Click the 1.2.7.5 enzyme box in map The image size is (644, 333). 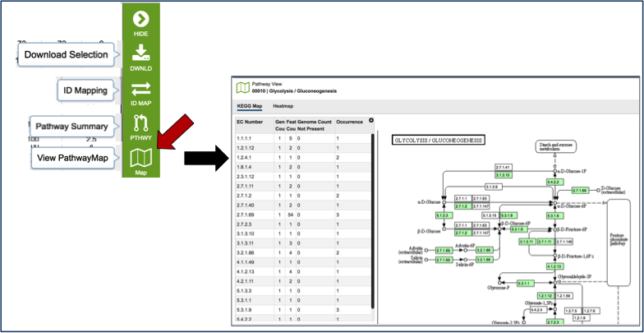pyautogui.click(x=572, y=311)
